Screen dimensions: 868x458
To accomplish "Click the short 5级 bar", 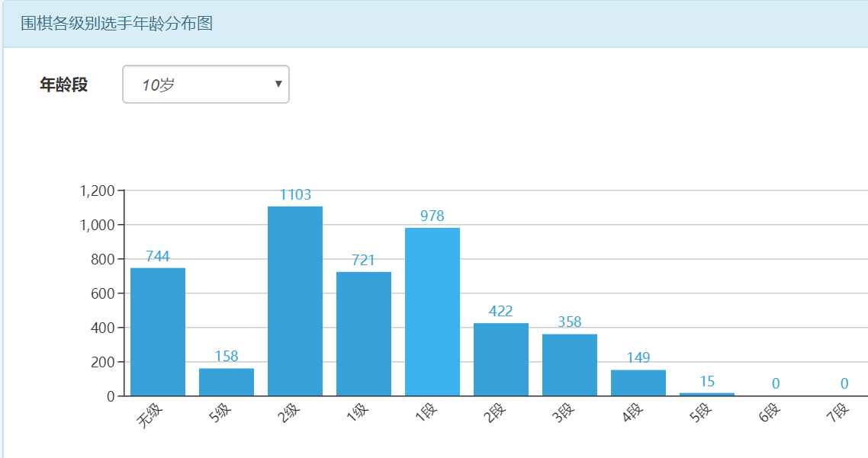I will (227, 382).
